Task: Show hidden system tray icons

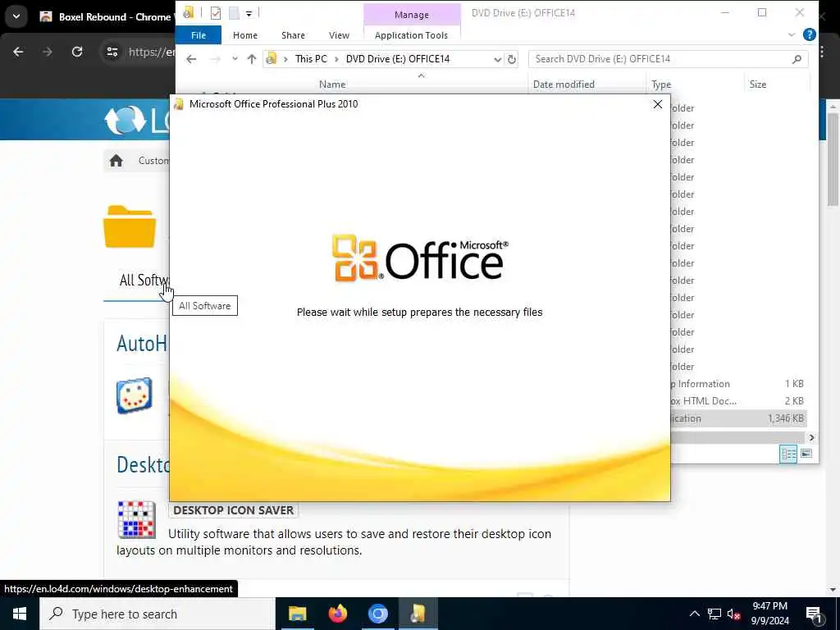Action: (x=694, y=614)
